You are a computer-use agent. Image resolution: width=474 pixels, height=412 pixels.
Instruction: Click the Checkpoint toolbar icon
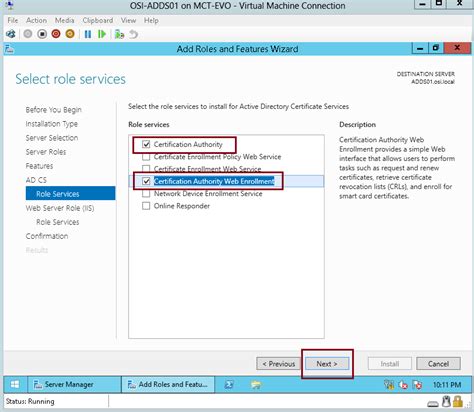tap(119, 34)
